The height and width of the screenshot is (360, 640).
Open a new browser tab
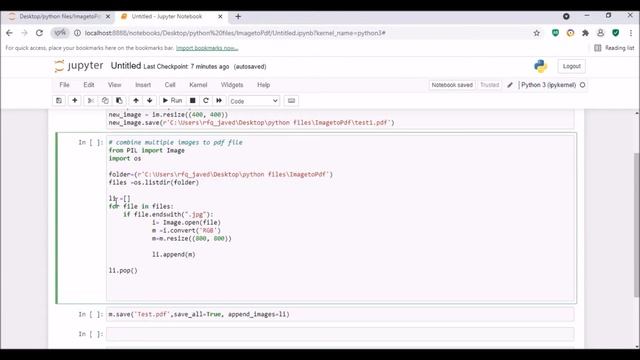pyautogui.click(x=238, y=16)
